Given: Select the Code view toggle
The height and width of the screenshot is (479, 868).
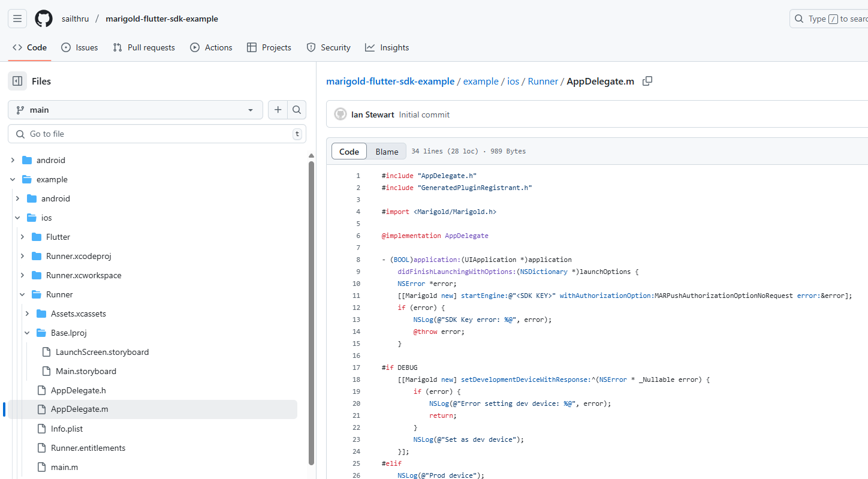Looking at the screenshot, I should tap(349, 152).
